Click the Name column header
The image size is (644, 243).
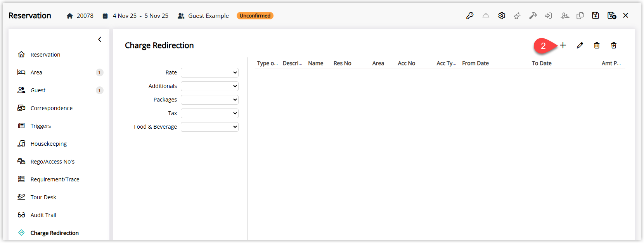tap(316, 63)
